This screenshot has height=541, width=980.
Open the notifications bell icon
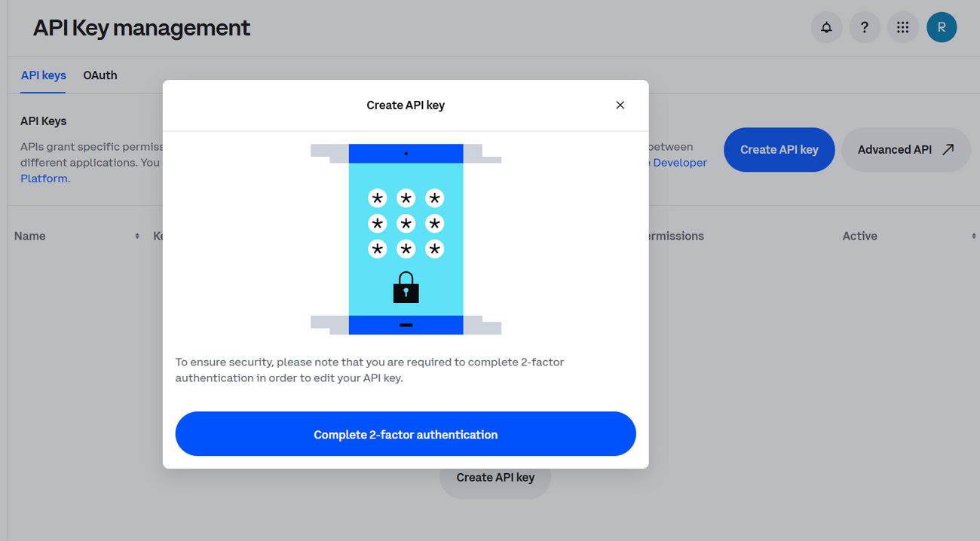(826, 27)
